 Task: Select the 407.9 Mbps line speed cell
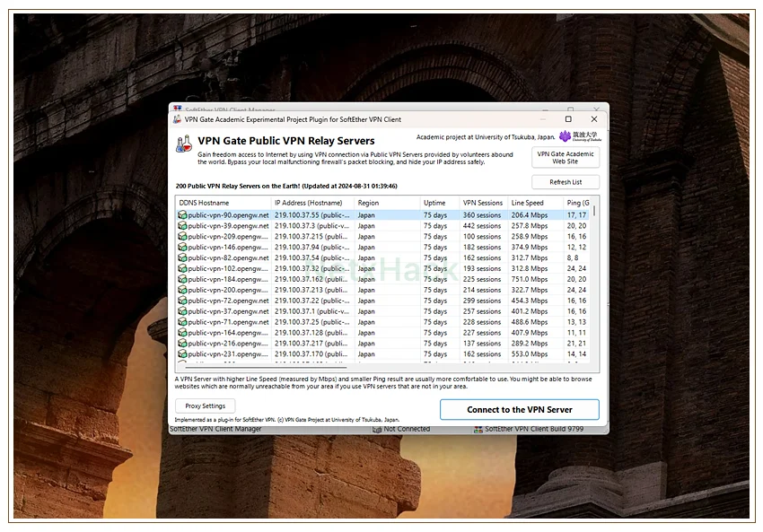[530, 333]
